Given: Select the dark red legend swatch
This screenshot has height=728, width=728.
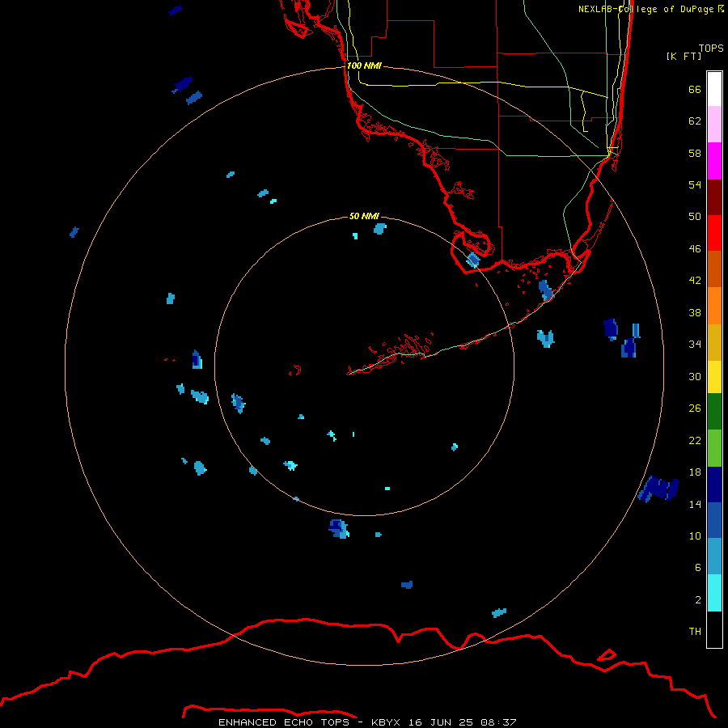Looking at the screenshot, I should tap(714, 197).
